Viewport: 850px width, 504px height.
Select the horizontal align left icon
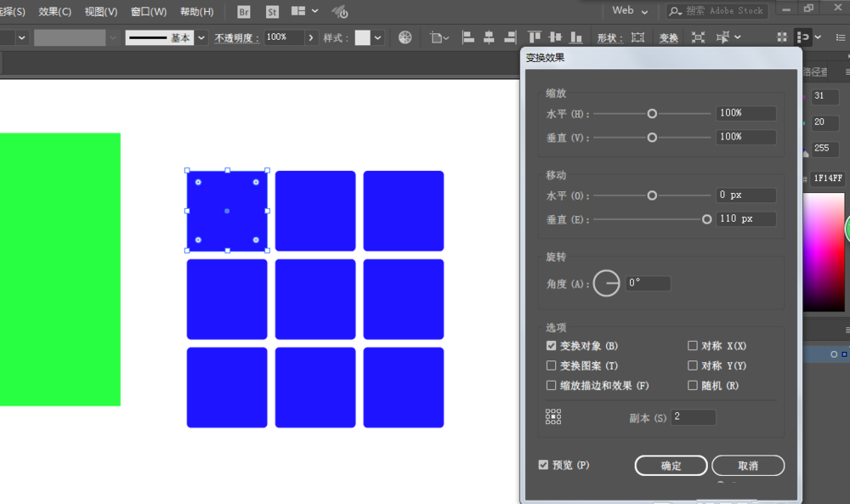468,37
